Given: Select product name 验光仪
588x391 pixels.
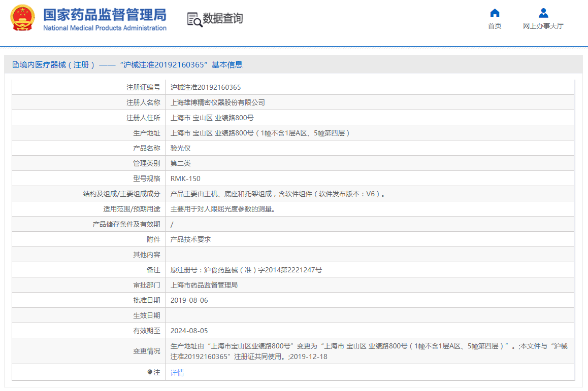Looking at the screenshot, I should tap(180, 148).
